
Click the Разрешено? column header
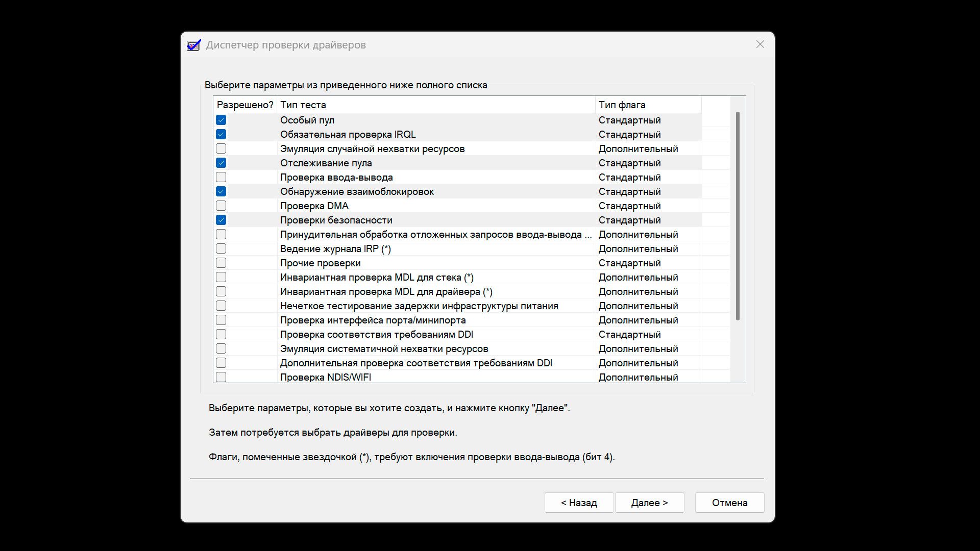(245, 105)
